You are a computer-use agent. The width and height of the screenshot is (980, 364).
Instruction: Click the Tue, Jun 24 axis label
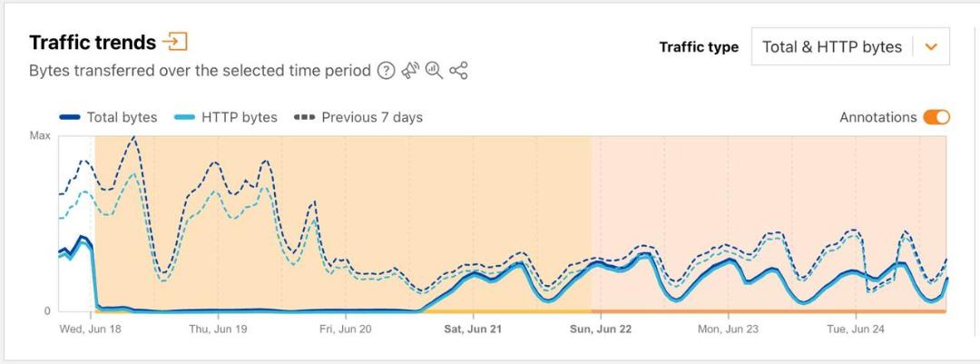pos(856,329)
